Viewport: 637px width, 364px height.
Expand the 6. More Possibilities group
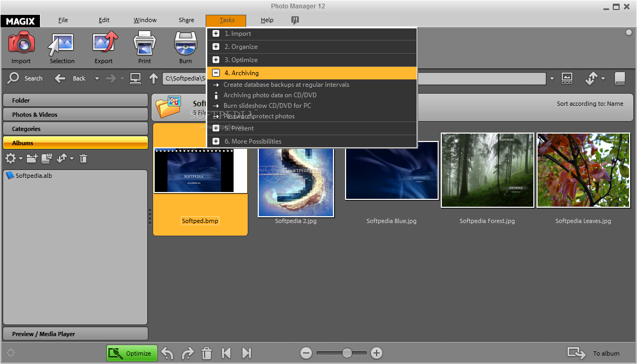click(216, 141)
